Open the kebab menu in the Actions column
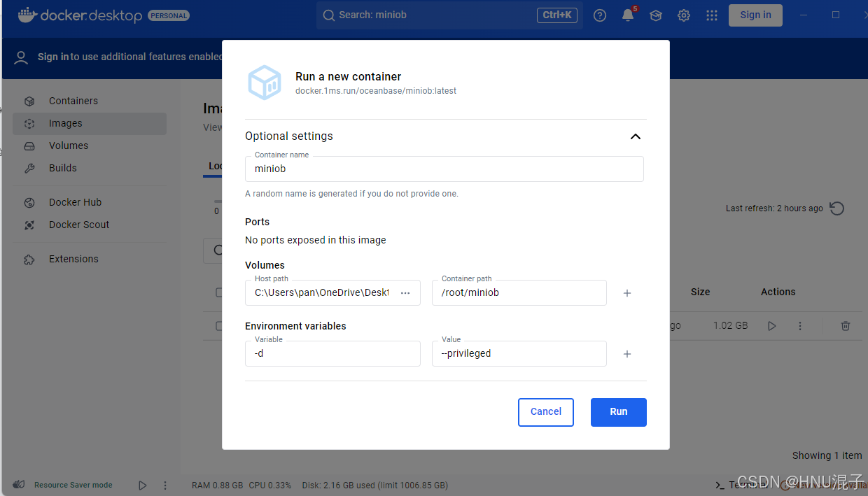 tap(799, 325)
